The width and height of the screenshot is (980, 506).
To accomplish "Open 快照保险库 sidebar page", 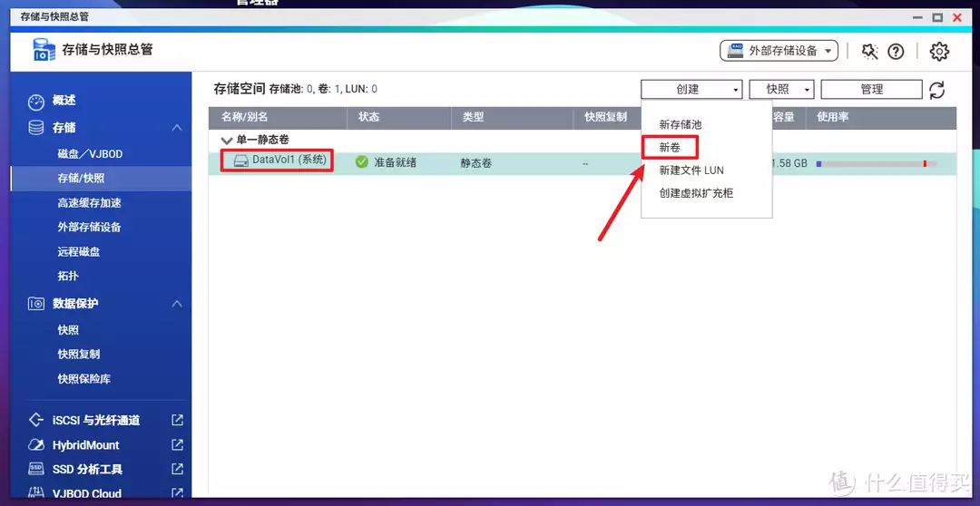I will [x=84, y=378].
